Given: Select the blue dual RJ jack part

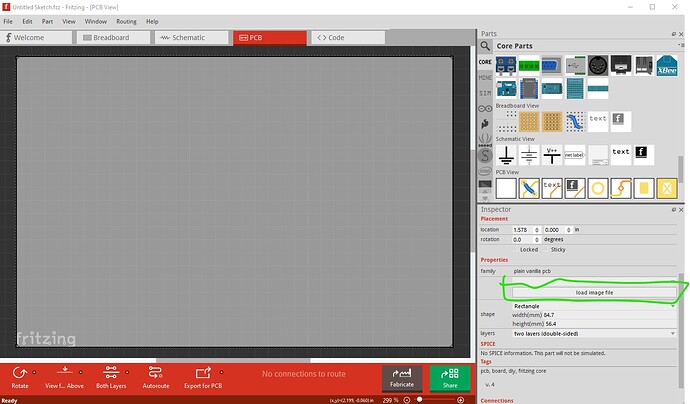Looking at the screenshot, I should coord(506,66).
